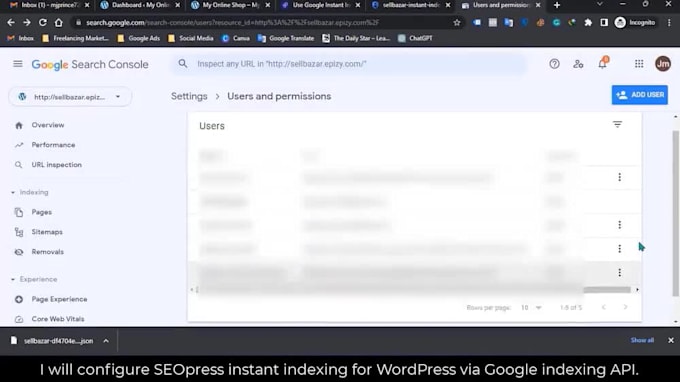This screenshot has width=680, height=382.
Task: Close the downloads bar
Action: click(x=670, y=340)
